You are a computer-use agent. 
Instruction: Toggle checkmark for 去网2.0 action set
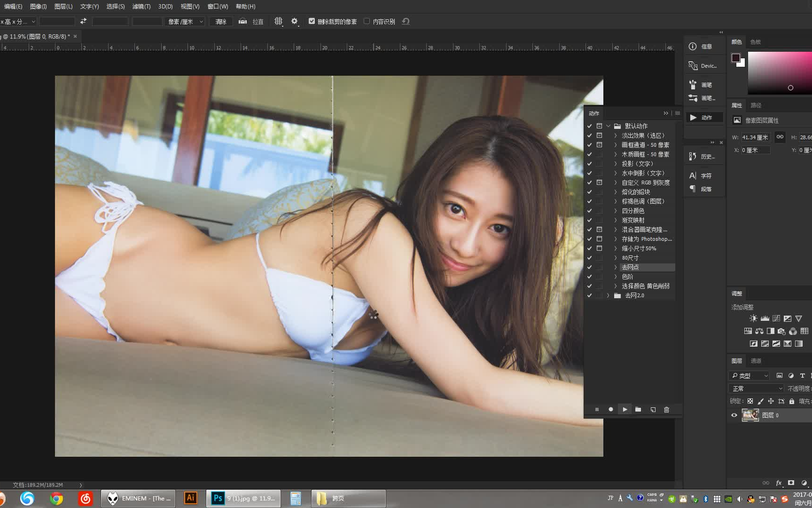pyautogui.click(x=589, y=295)
